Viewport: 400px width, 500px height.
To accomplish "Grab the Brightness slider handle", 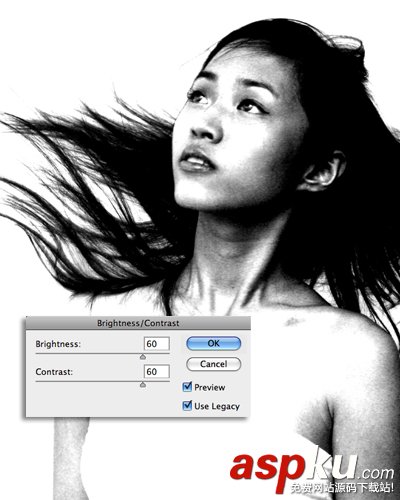I will coord(143,357).
